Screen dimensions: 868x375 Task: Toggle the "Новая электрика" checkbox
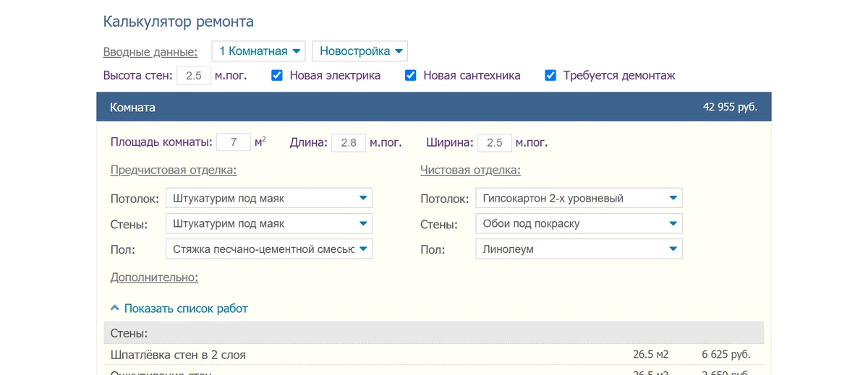click(x=276, y=76)
